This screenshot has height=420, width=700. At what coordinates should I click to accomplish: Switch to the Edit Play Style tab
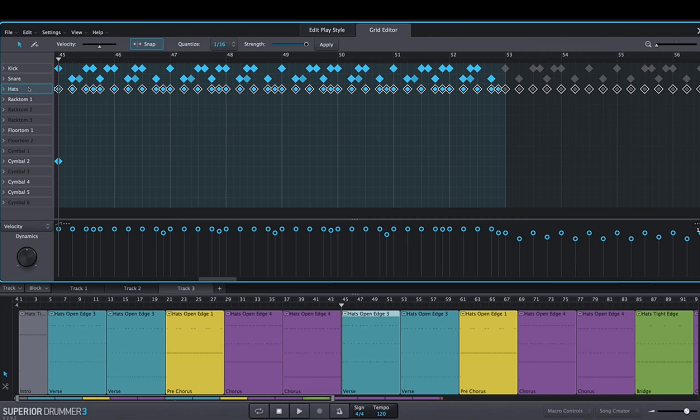click(327, 30)
